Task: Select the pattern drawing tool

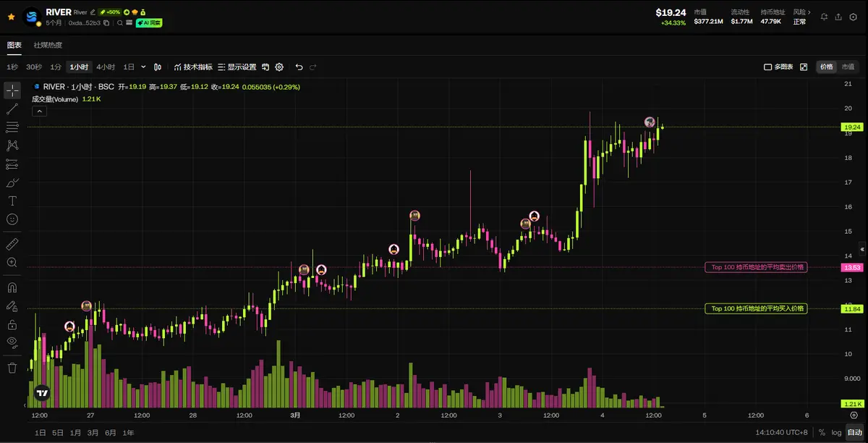Action: coord(12,145)
